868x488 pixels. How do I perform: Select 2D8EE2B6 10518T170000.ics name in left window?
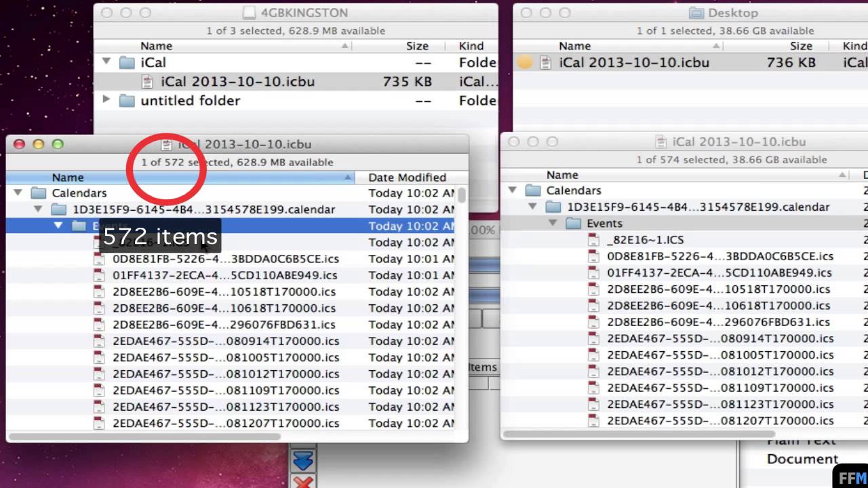pyautogui.click(x=224, y=291)
